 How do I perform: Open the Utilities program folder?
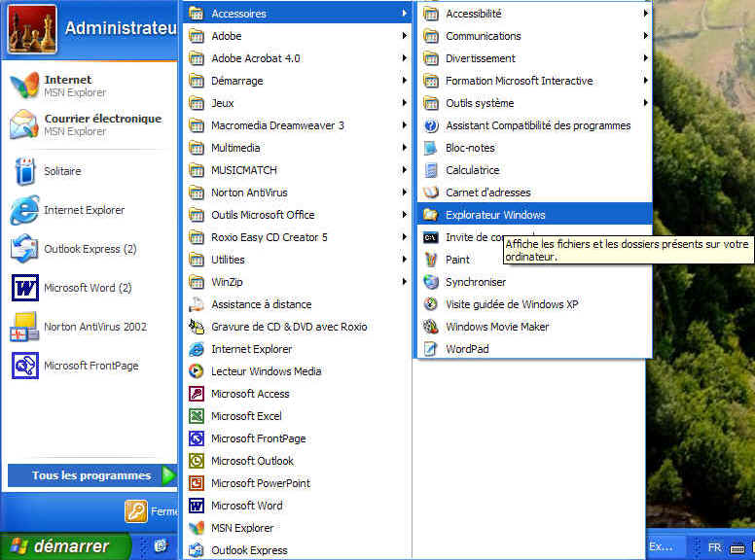pos(298,260)
